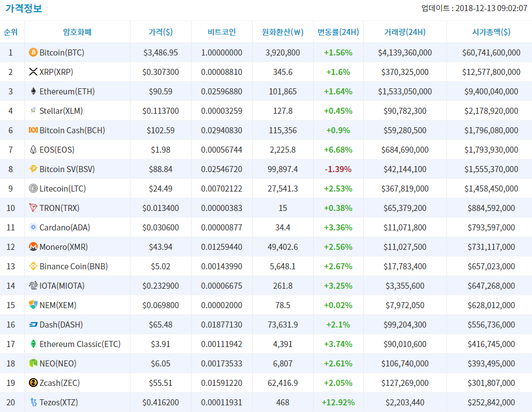Image resolution: width=532 pixels, height=412 pixels.
Task: Click the Dash logo icon
Action: (33, 324)
